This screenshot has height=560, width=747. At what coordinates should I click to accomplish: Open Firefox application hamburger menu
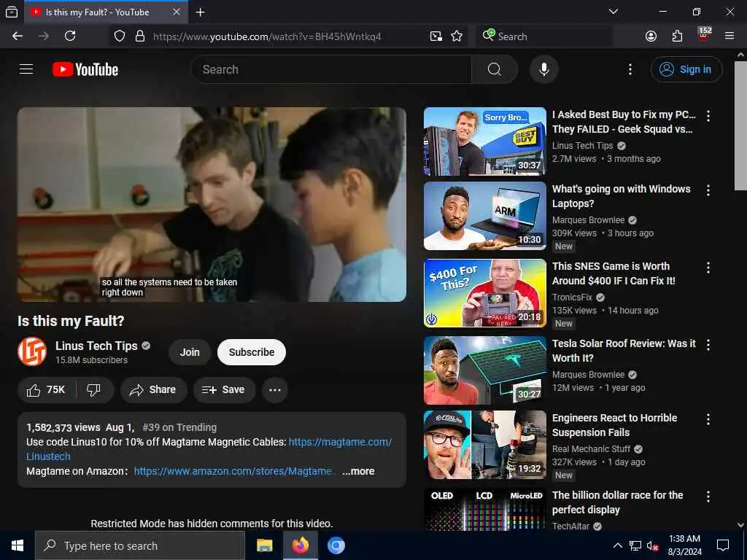[729, 36]
